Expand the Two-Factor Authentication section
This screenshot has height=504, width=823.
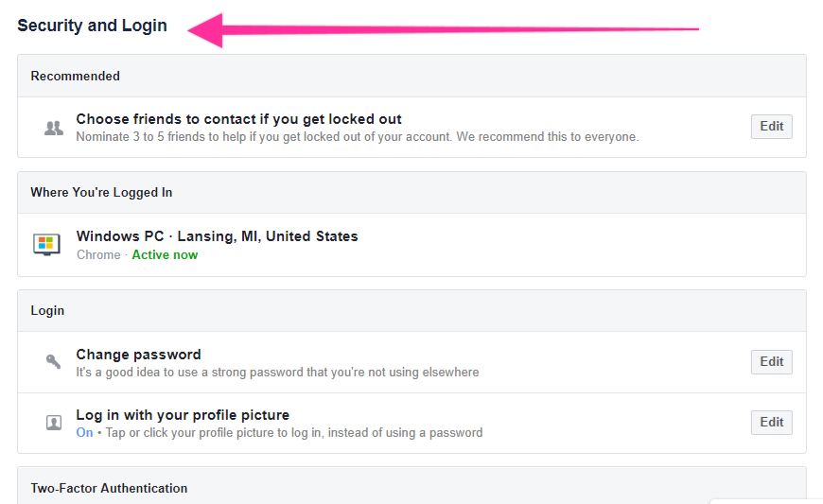pos(109,489)
